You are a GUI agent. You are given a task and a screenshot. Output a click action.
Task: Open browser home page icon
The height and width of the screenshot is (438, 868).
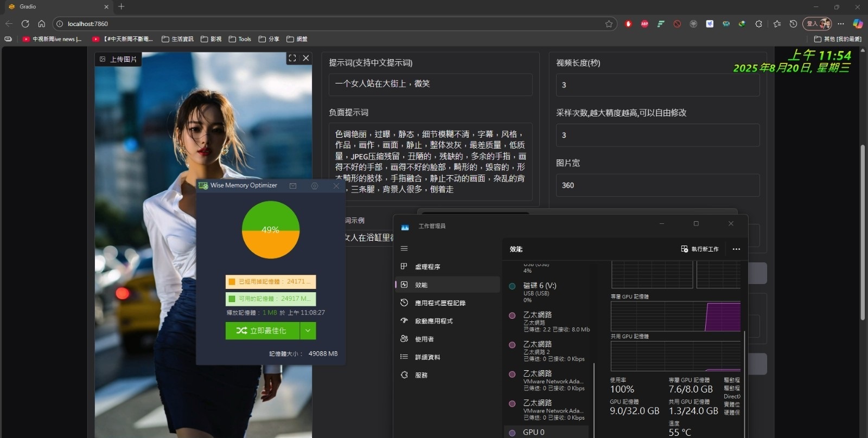click(x=41, y=24)
